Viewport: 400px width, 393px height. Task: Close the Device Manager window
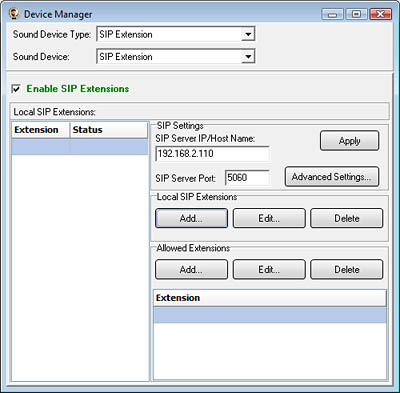(x=380, y=14)
